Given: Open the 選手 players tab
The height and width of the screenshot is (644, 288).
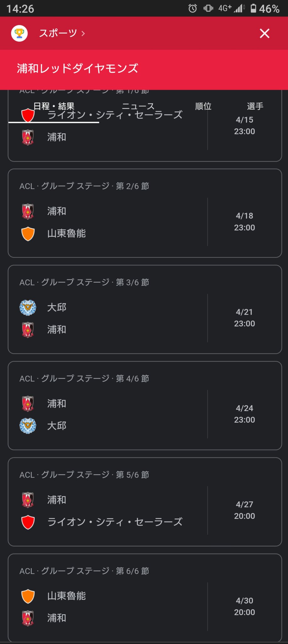Looking at the screenshot, I should pyautogui.click(x=255, y=106).
